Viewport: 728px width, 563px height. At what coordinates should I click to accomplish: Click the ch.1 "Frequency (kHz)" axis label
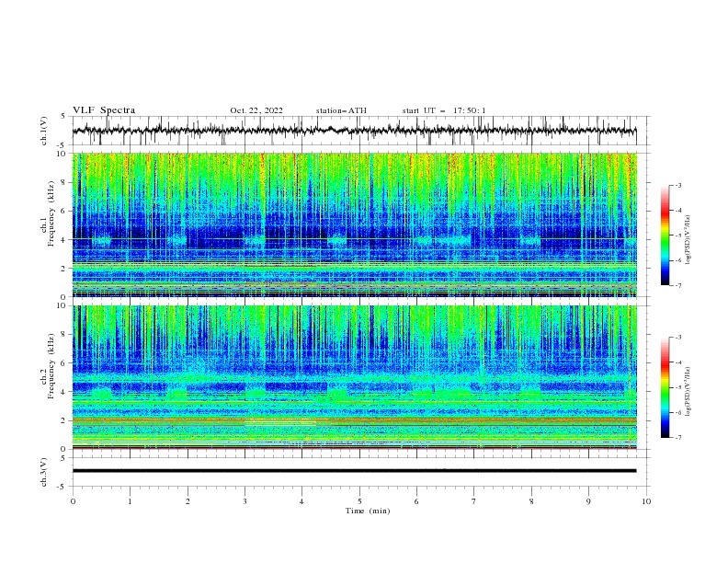tap(51, 213)
